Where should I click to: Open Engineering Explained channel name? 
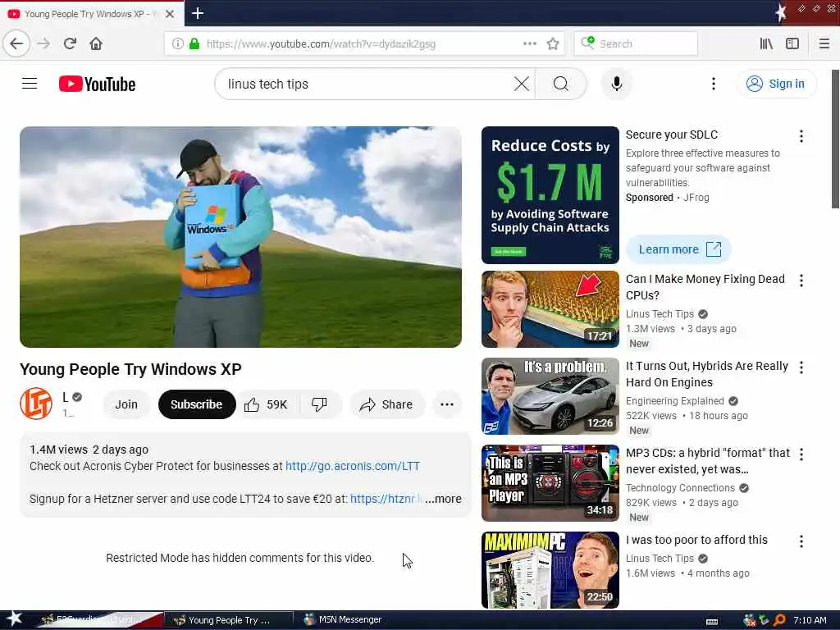tap(674, 400)
